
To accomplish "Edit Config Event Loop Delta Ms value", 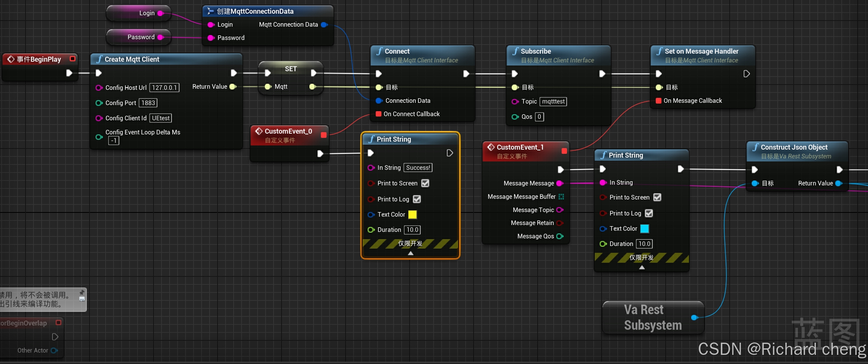I will pos(114,141).
